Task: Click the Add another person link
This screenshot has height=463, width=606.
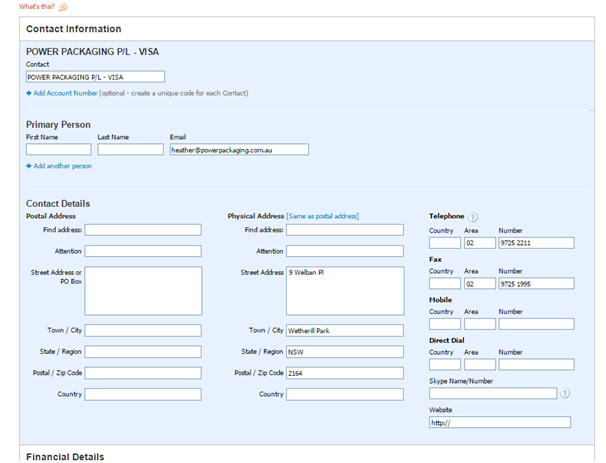Action: pyautogui.click(x=63, y=166)
